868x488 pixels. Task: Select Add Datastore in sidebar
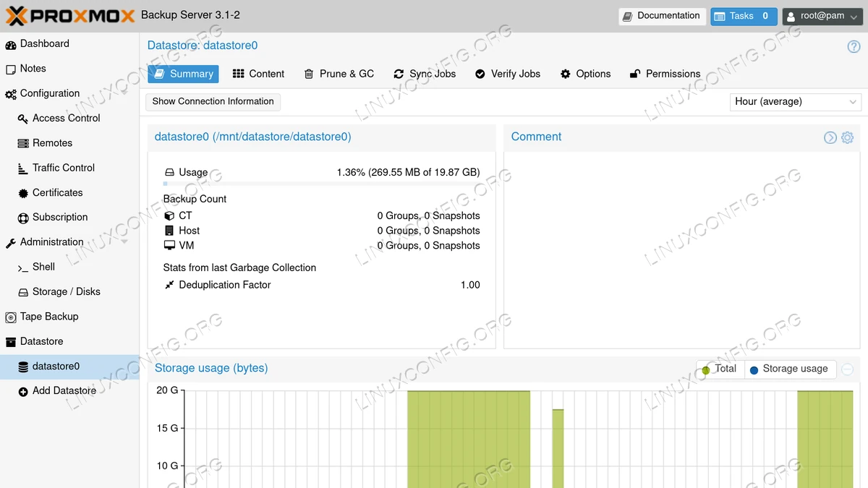(x=69, y=391)
